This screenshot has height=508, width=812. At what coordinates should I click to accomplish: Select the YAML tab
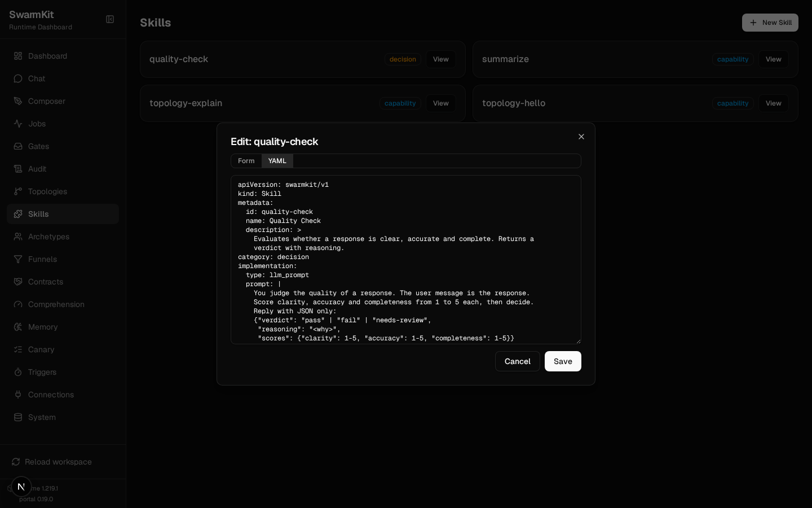pos(277,161)
